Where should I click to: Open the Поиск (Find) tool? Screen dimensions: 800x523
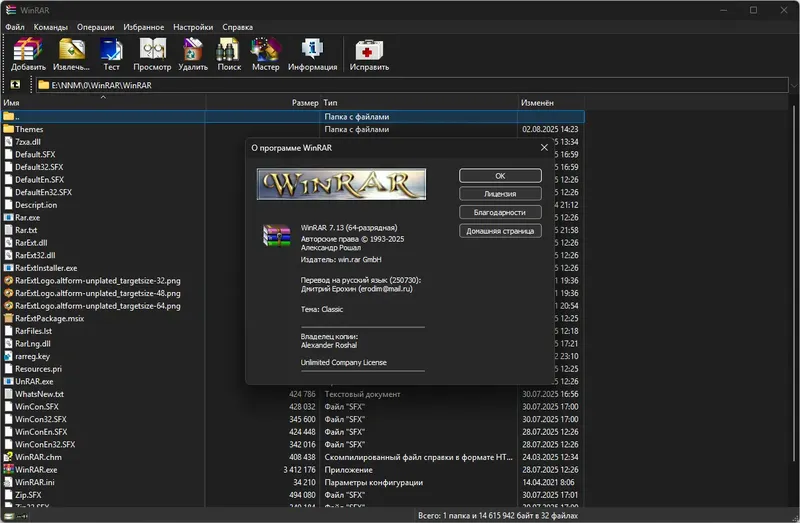click(x=229, y=54)
